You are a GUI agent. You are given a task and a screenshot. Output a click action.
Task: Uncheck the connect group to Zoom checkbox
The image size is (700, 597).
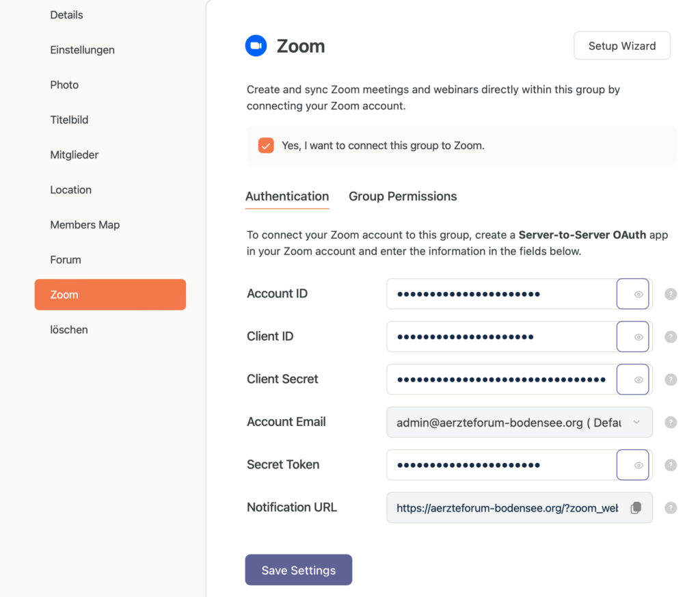pos(266,146)
